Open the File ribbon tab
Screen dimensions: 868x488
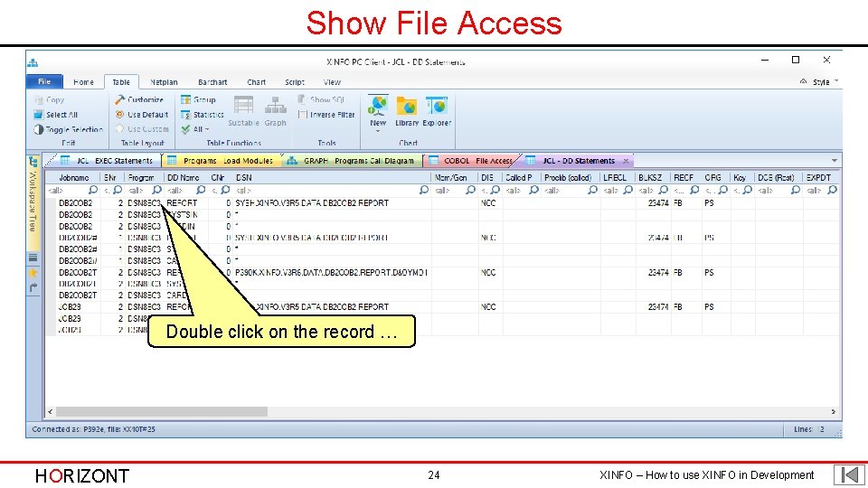[44, 82]
